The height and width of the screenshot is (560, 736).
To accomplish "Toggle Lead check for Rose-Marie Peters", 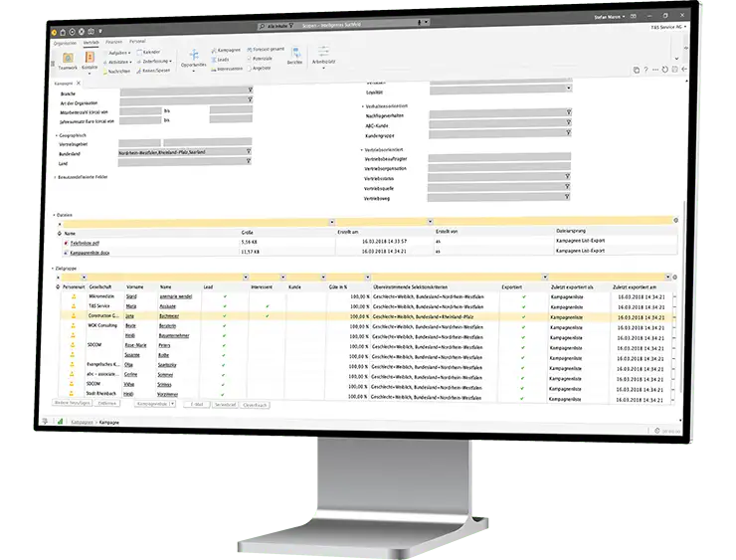I will tap(224, 346).
